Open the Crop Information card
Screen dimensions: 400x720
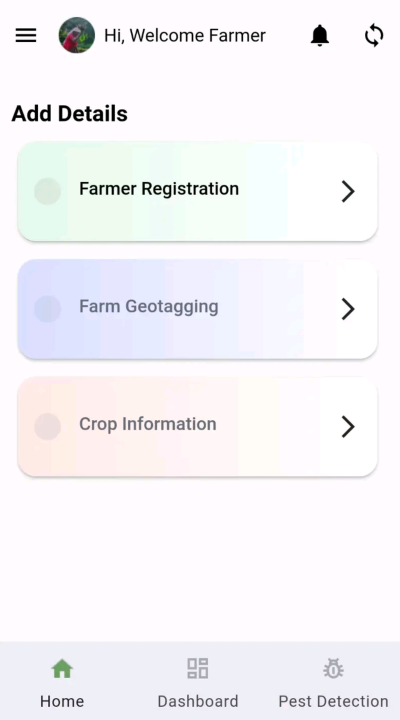pos(197,427)
